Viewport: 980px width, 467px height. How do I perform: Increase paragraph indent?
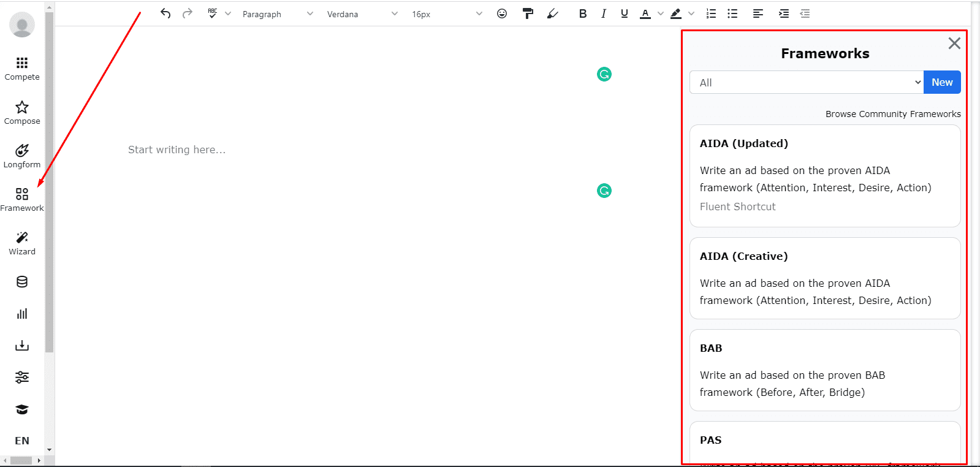(x=784, y=13)
